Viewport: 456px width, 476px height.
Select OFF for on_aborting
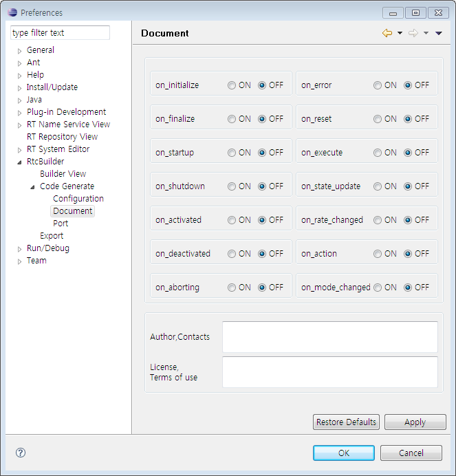point(262,288)
